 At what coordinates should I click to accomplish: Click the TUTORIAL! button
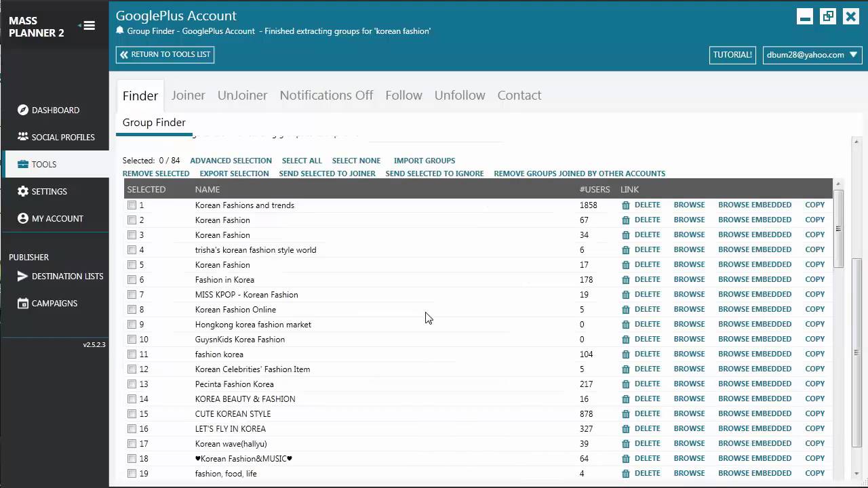(x=732, y=55)
